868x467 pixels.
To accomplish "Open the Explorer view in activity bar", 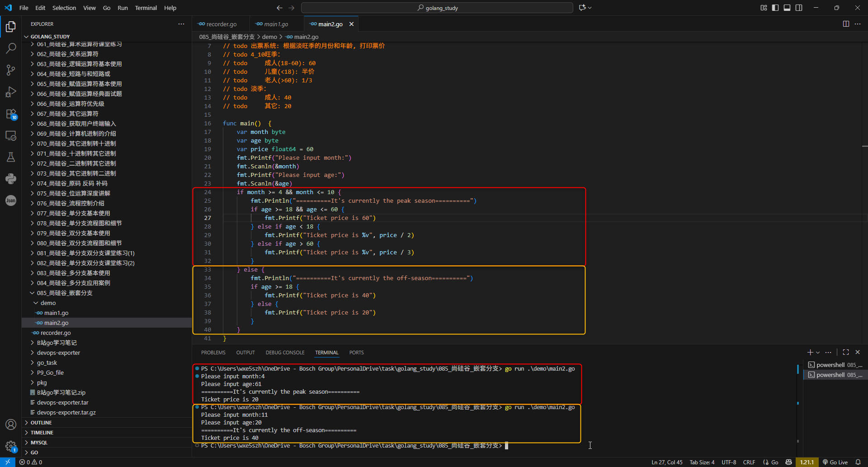I will pos(11,27).
